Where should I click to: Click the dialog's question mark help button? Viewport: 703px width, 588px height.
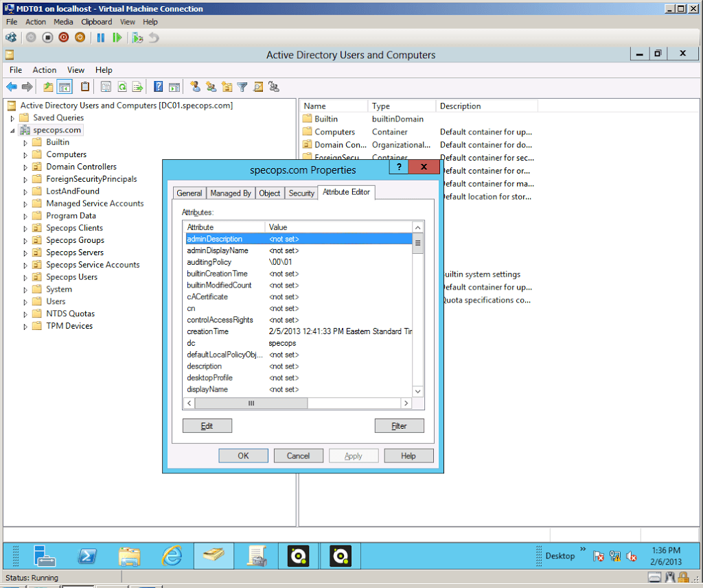399,167
